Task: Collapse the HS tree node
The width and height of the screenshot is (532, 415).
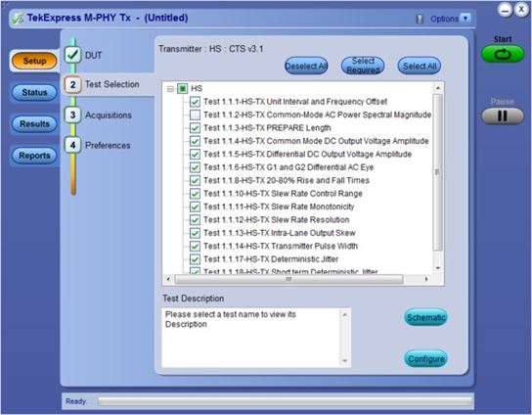Action: (170, 89)
